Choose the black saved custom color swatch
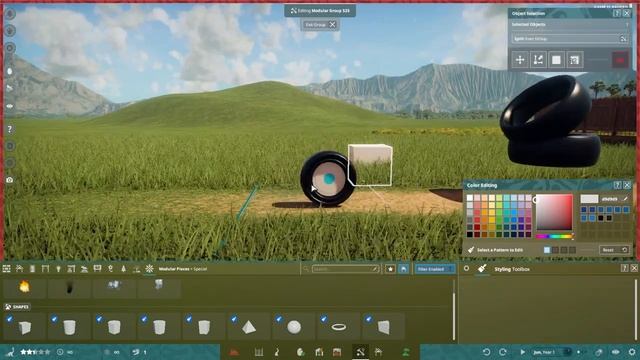Viewport: 640px width, 360px height. [601, 218]
